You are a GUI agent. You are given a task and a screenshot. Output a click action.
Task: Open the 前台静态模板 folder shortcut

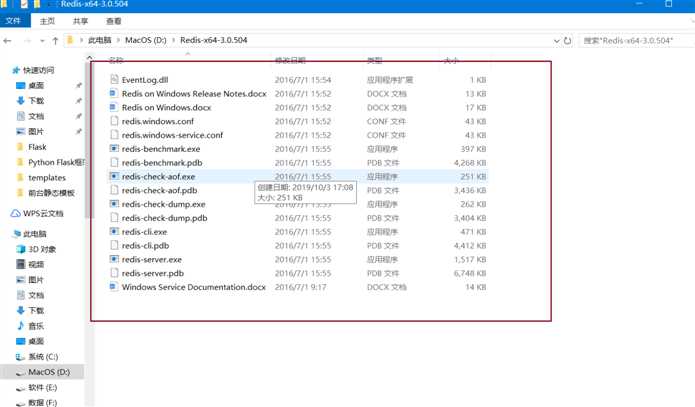[x=51, y=193]
